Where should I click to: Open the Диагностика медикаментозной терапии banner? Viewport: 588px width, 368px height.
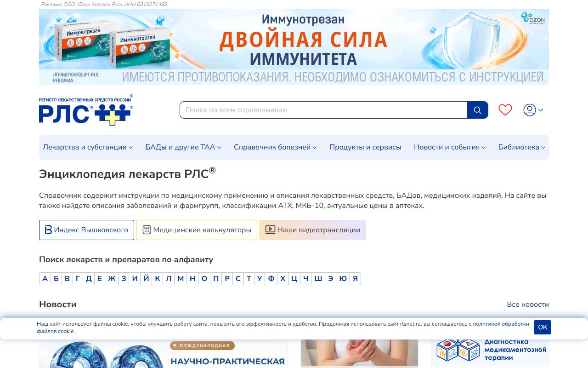coord(490,353)
